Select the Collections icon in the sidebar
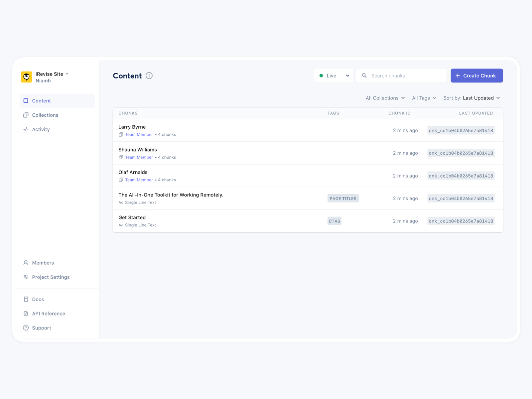Image resolution: width=532 pixels, height=399 pixels. (26, 115)
